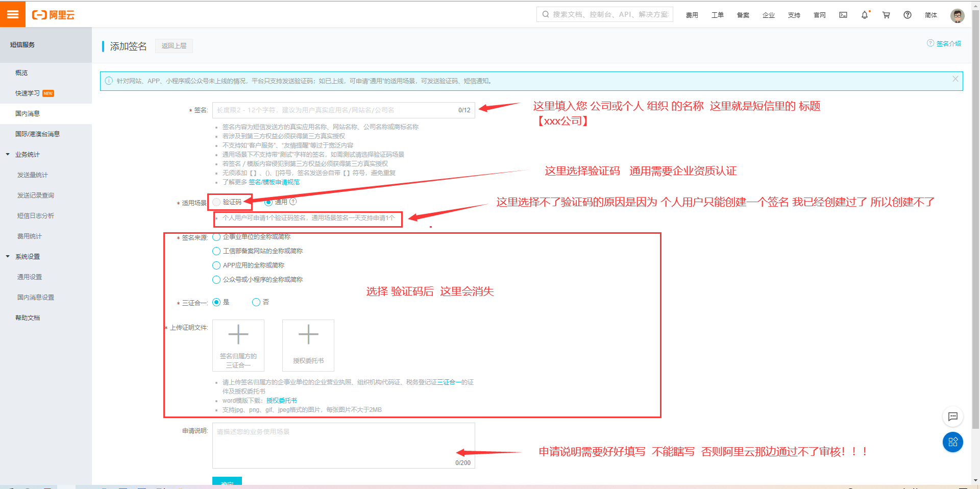Click the 添加签名 page title
This screenshot has width=980, height=489.
coord(129,46)
